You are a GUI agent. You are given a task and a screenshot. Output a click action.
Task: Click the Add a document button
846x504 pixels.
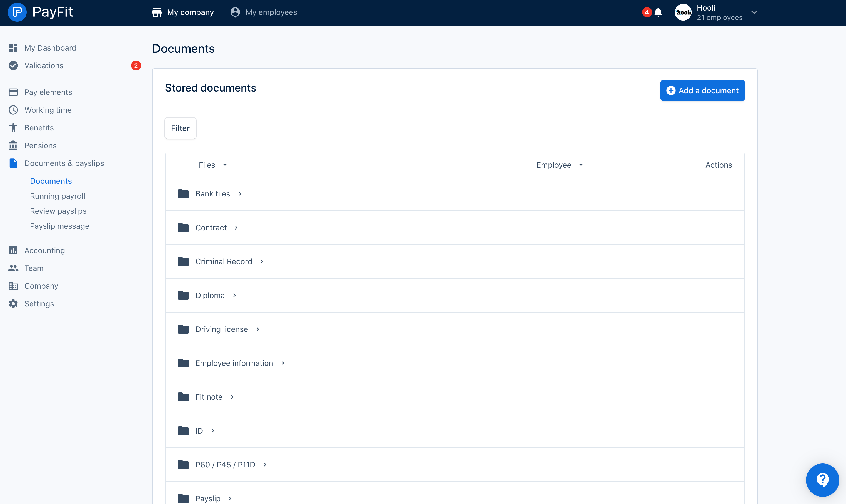click(702, 91)
